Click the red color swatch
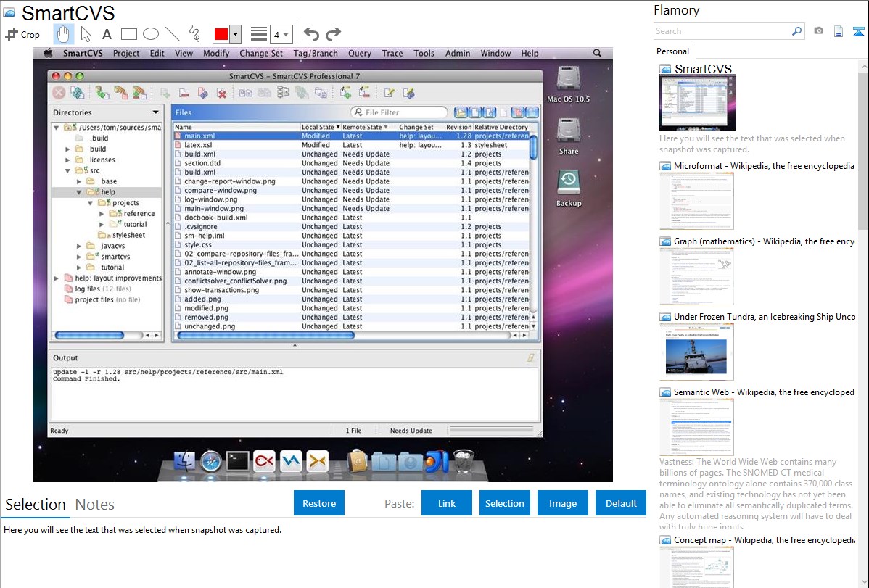 click(221, 34)
